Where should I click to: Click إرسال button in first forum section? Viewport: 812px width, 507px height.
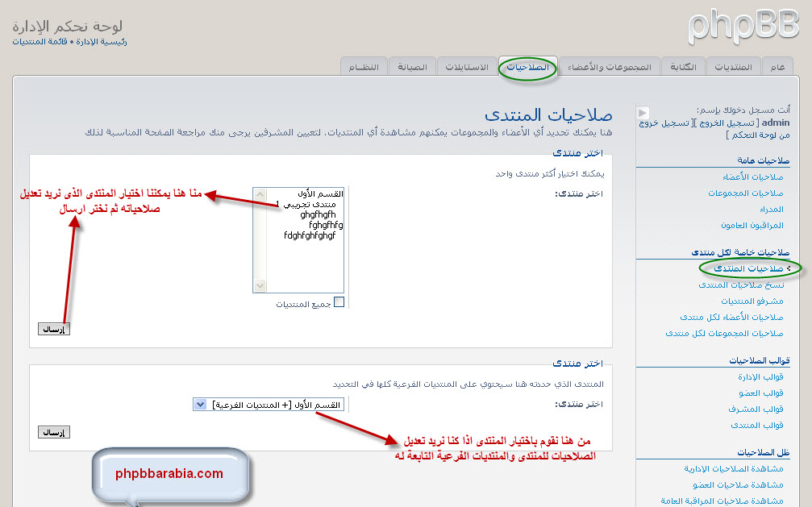54,330
